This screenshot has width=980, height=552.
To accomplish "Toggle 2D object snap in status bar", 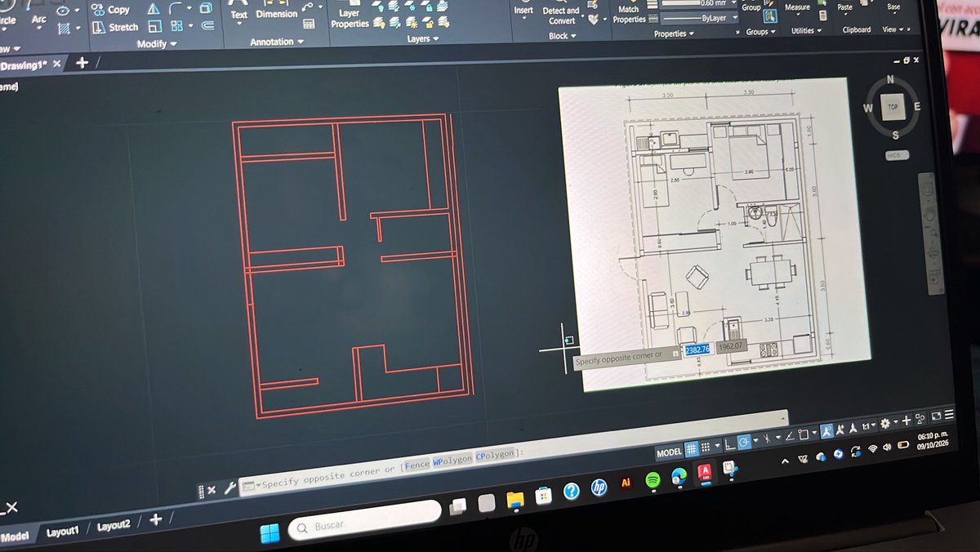I will 803,434.
